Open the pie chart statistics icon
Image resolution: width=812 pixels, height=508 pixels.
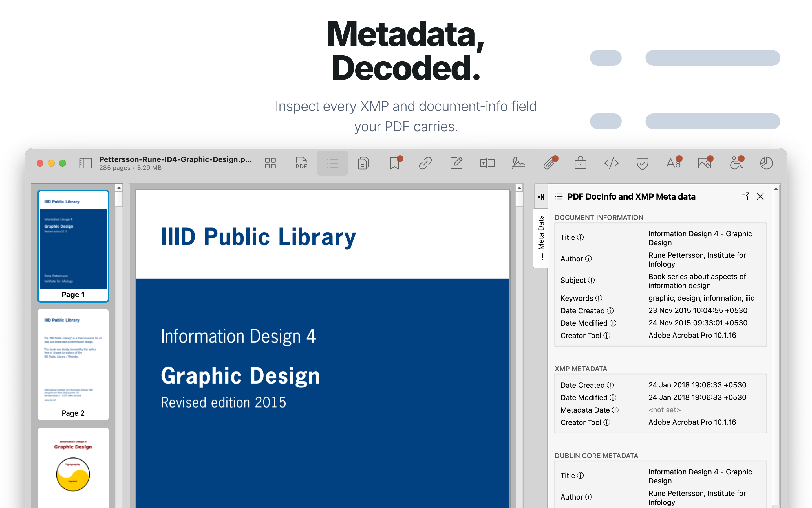[766, 163]
